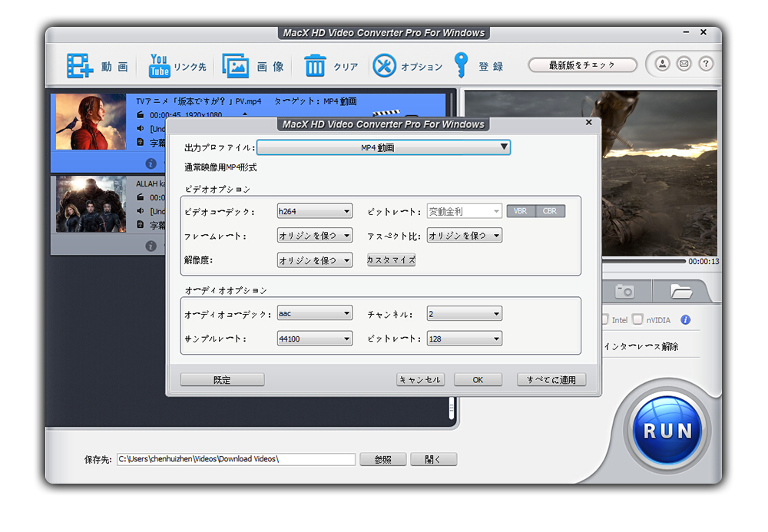Open the フレームレート dropdown
Viewport: 768px width, 532px height.
click(x=314, y=236)
